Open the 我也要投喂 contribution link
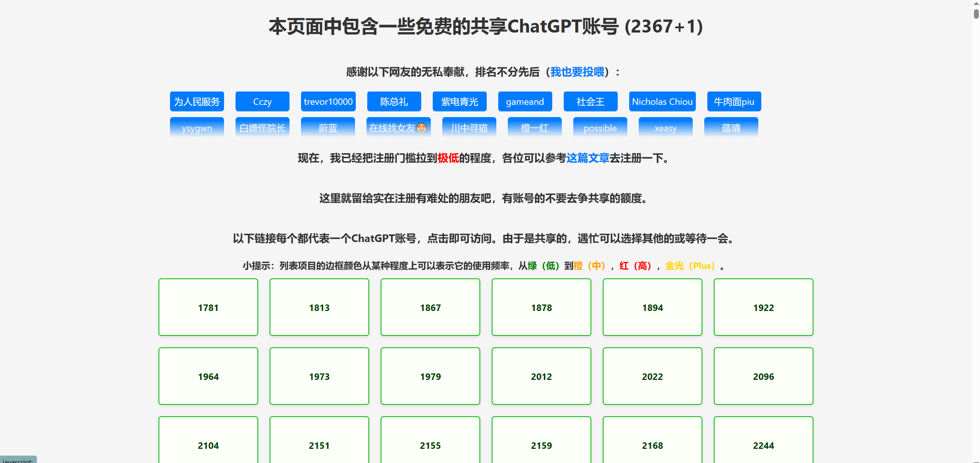Screen dimensions: 980x463 pyautogui.click(x=577, y=72)
